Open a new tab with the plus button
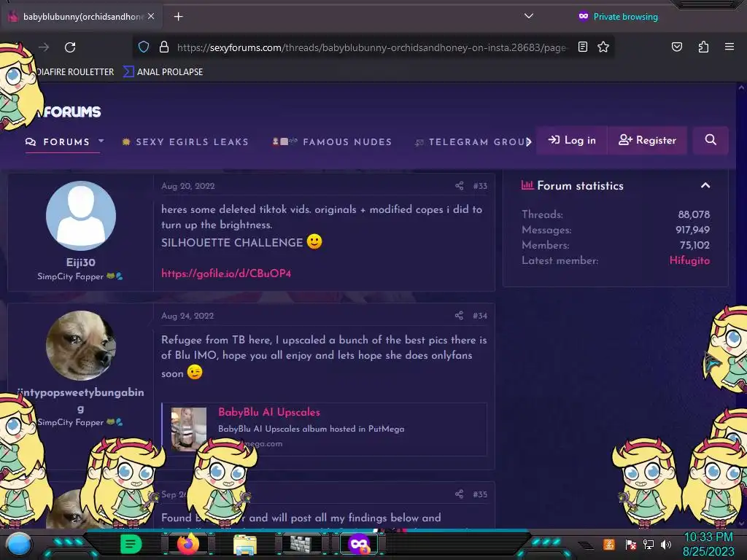747x560 pixels. click(178, 17)
